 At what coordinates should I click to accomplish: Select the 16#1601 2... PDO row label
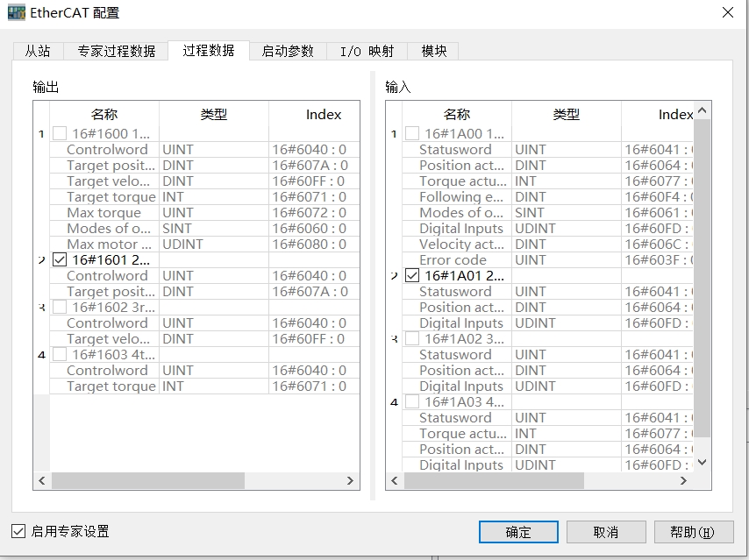[111, 259]
